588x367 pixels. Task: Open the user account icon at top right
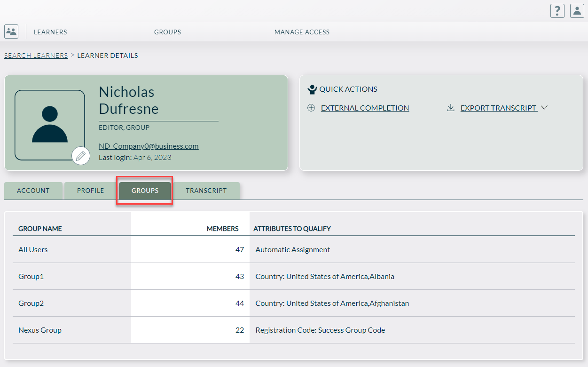577,11
